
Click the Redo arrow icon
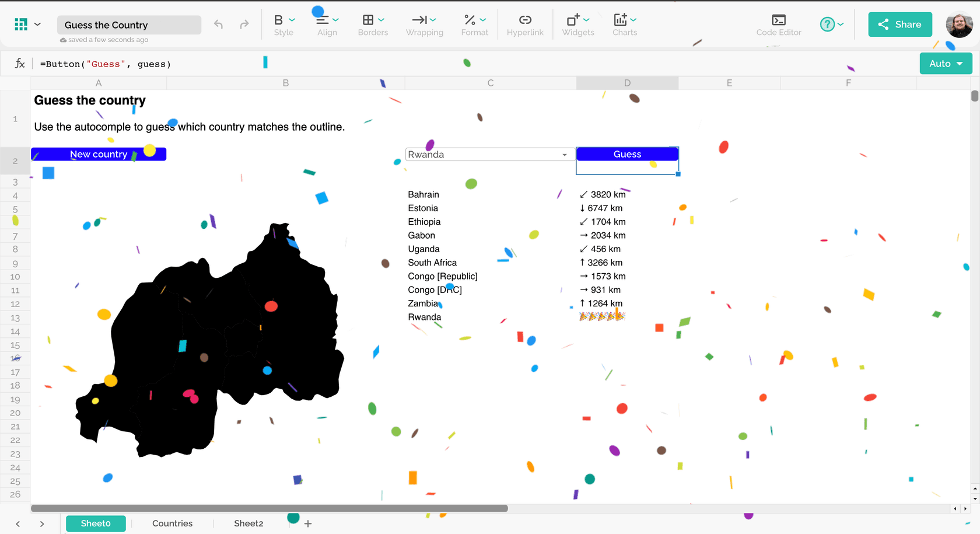(244, 25)
